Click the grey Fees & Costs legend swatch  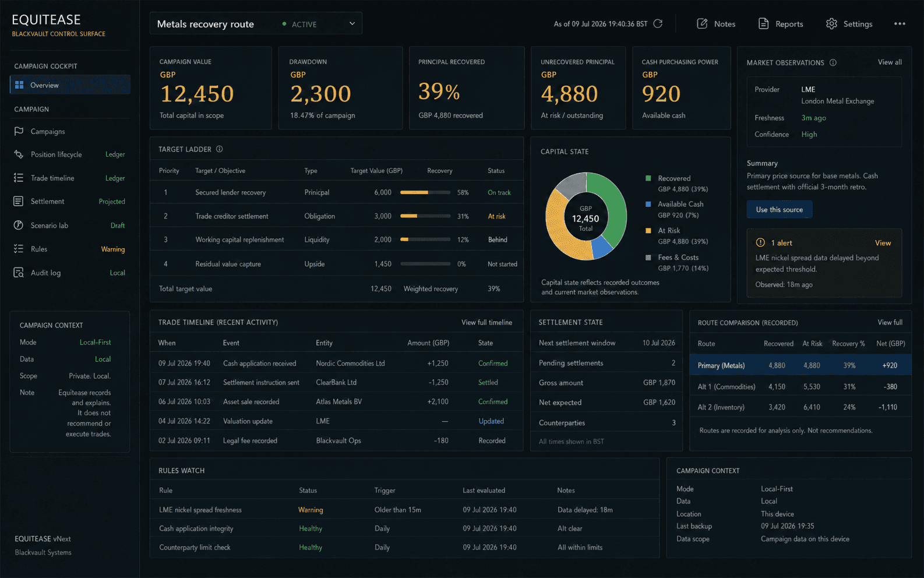[x=648, y=257]
